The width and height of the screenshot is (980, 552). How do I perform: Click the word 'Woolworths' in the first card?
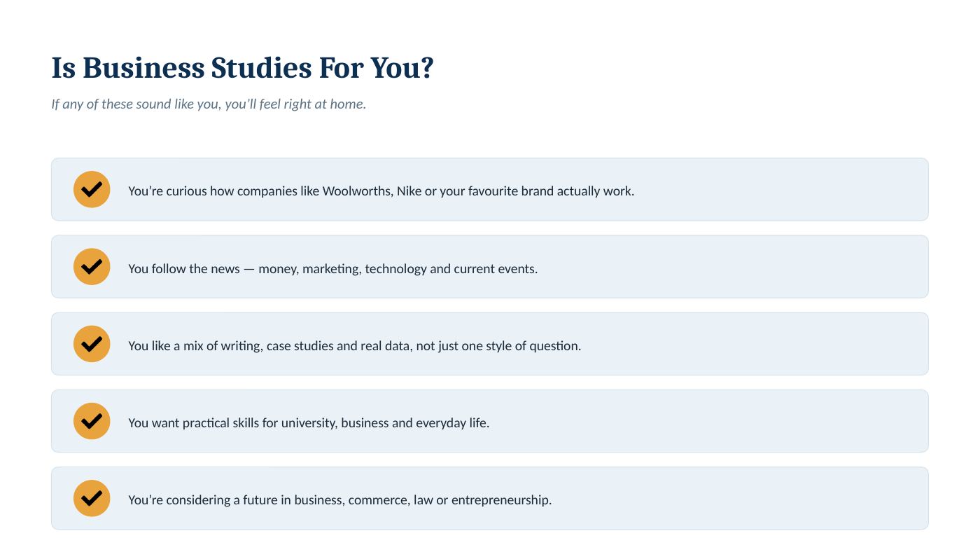coord(358,191)
